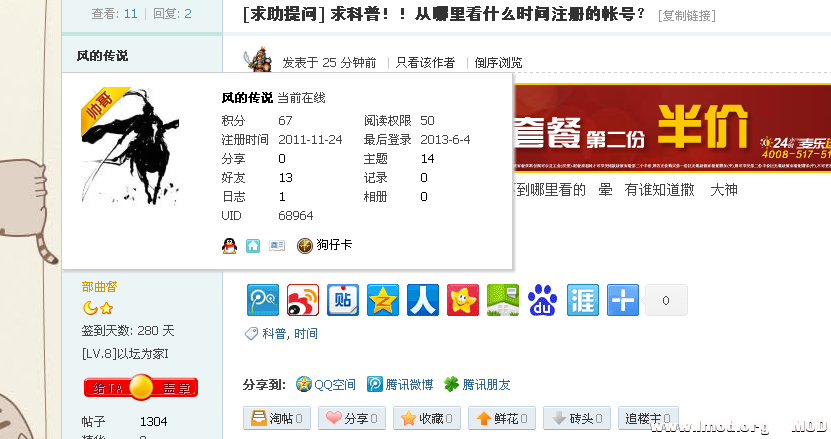
Task: Switch to 倒序浏览 reverse order
Action: pyautogui.click(x=498, y=63)
